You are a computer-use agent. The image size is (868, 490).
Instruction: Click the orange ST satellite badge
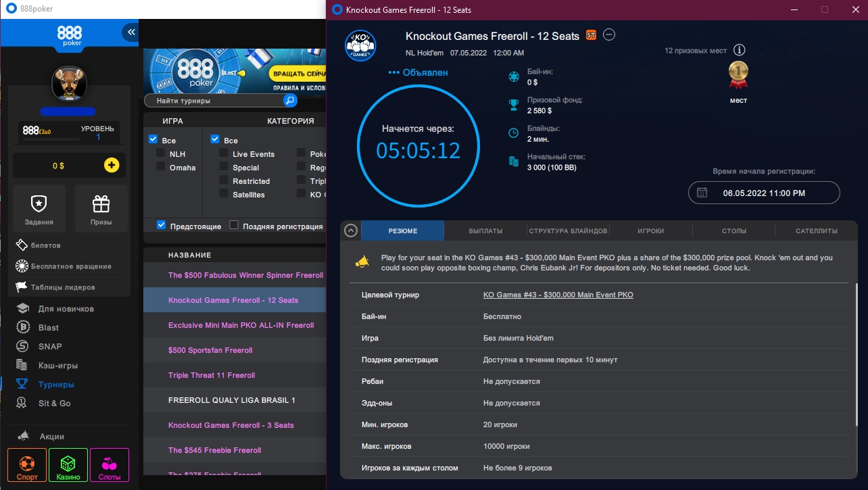(591, 35)
